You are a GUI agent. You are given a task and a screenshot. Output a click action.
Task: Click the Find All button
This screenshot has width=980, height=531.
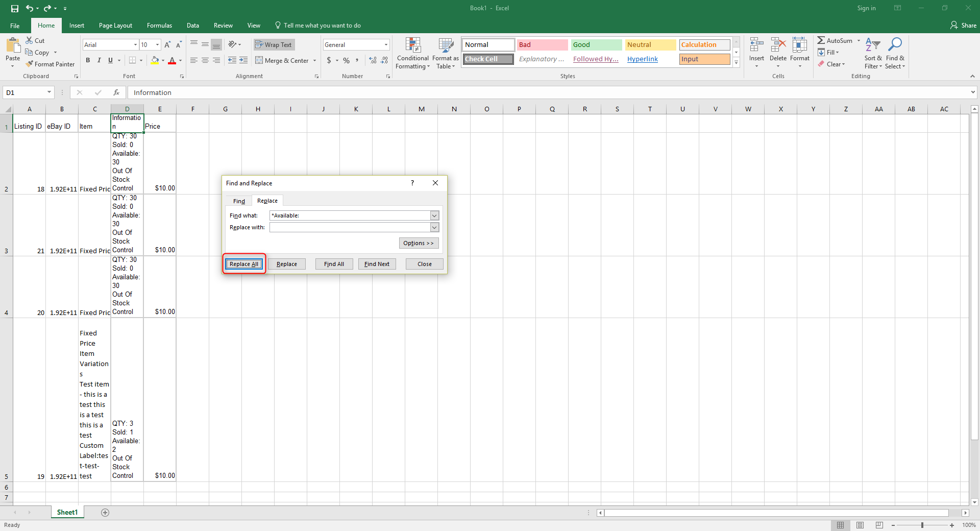tap(334, 264)
